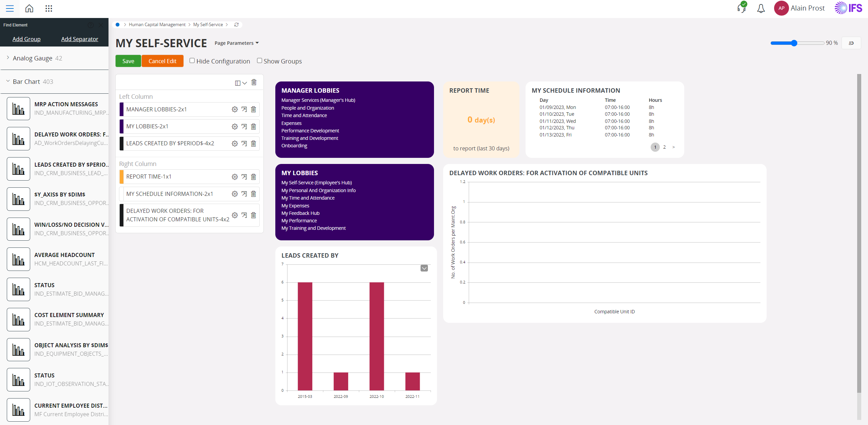Click the gear icon for MANAGER LOBBIES-2x1
Image resolution: width=868 pixels, height=425 pixels.
(235, 109)
